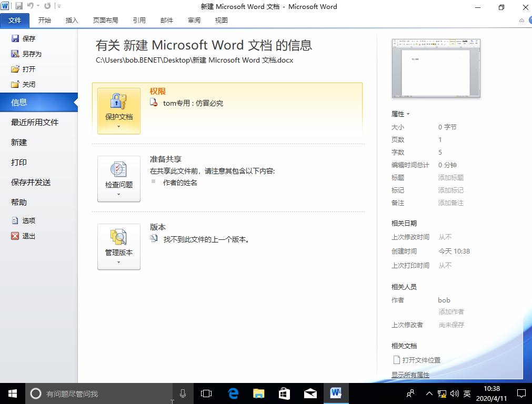Click 添加标题 field

[x=450, y=178]
